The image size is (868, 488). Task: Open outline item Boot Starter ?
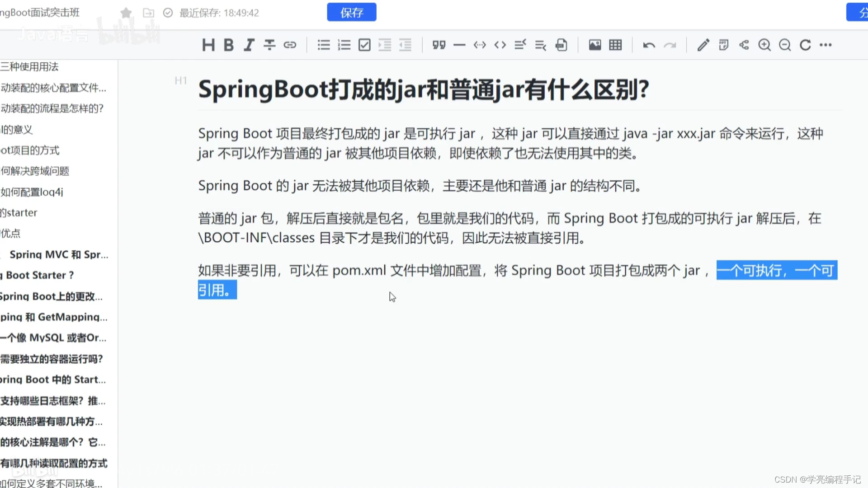(37, 275)
